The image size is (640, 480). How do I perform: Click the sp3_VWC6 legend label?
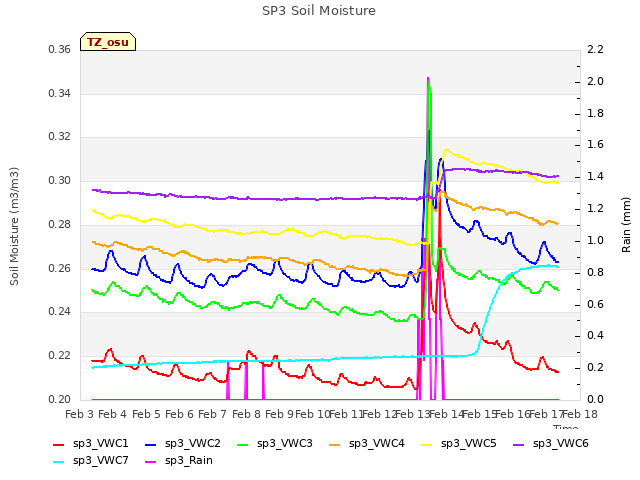[x=560, y=443]
